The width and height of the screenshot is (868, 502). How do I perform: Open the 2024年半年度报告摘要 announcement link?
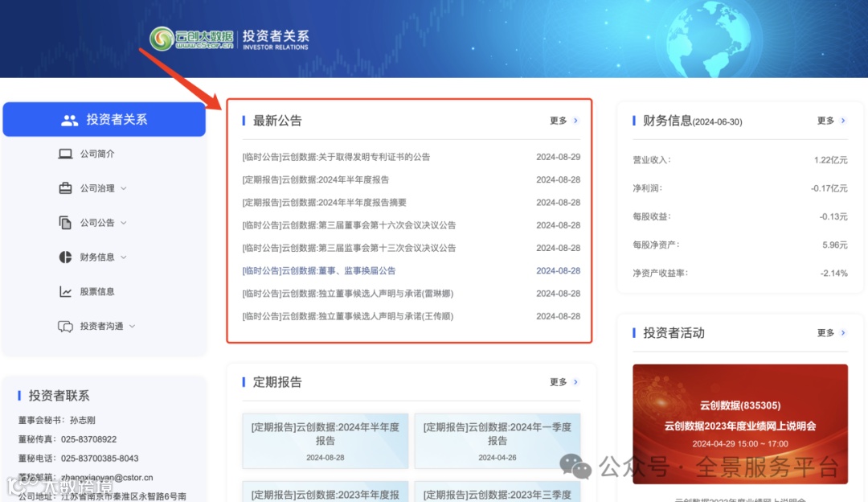tap(325, 202)
